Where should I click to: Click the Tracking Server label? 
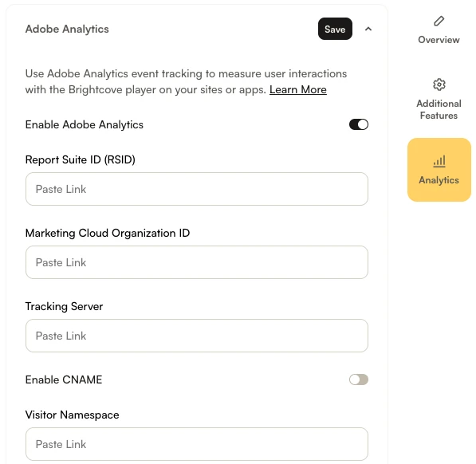click(64, 306)
